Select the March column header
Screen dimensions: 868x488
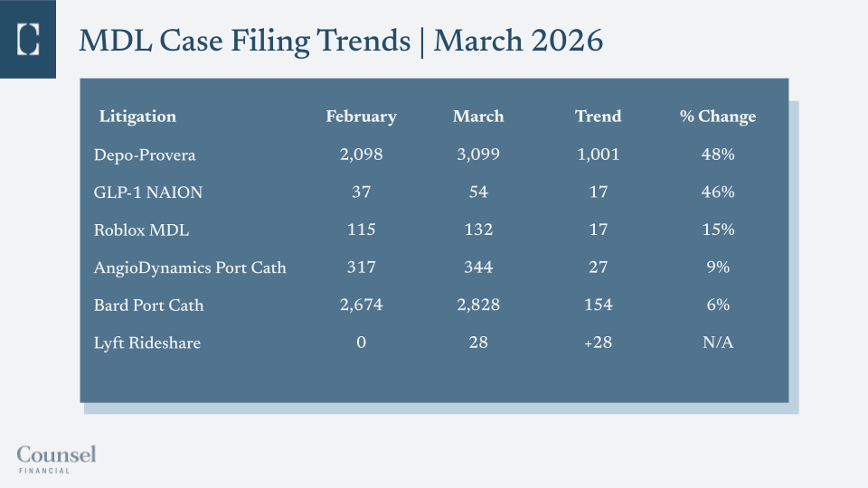(478, 117)
